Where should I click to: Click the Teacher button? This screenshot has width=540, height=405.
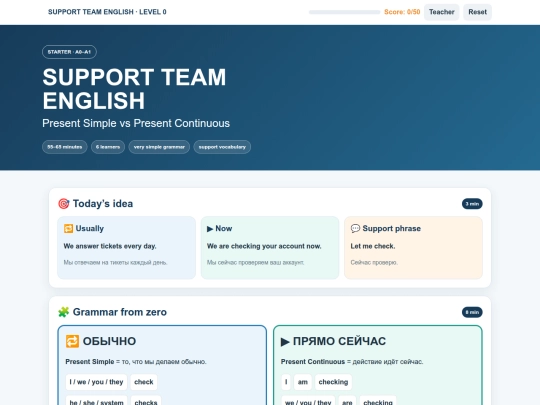pos(441,12)
